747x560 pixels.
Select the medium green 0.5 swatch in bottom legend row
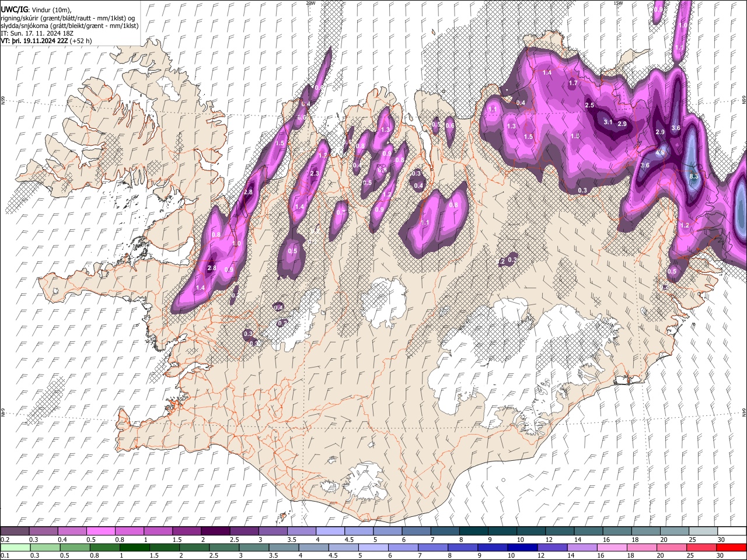point(75,547)
